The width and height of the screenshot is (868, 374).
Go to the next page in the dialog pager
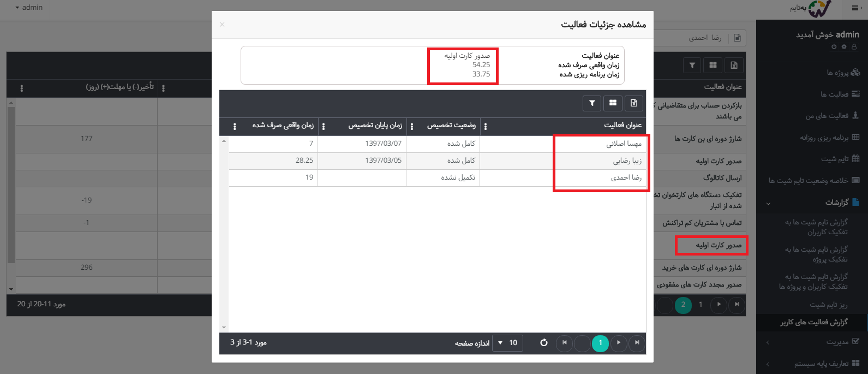(619, 343)
